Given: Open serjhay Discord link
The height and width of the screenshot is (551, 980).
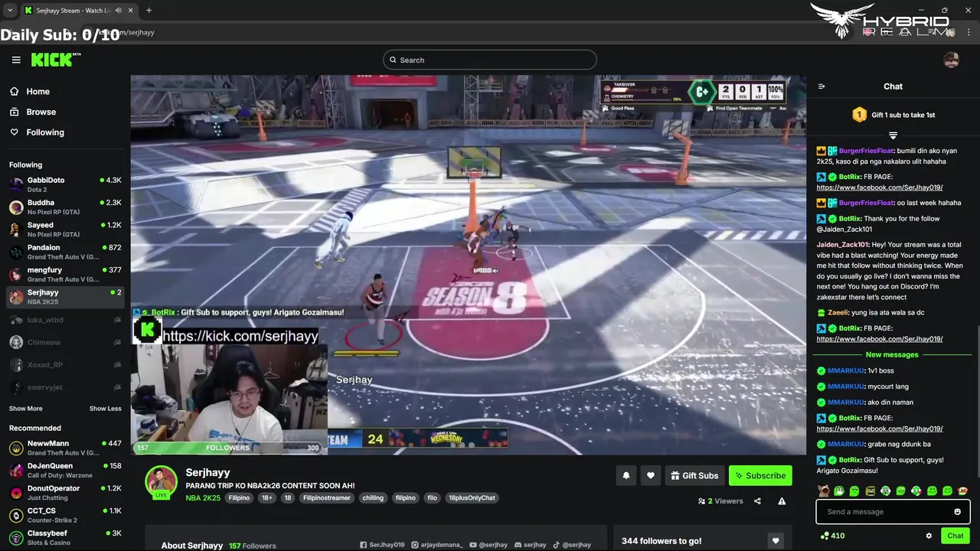Looking at the screenshot, I should (530, 545).
